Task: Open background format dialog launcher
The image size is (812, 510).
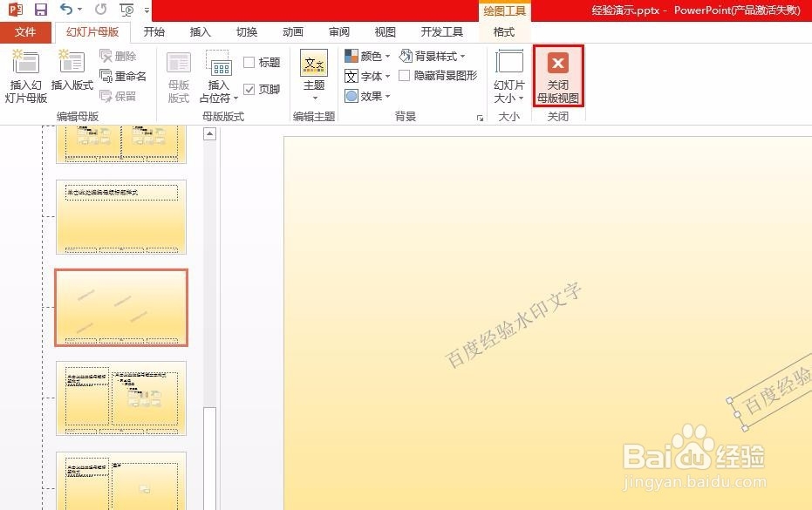Action: tap(480, 118)
